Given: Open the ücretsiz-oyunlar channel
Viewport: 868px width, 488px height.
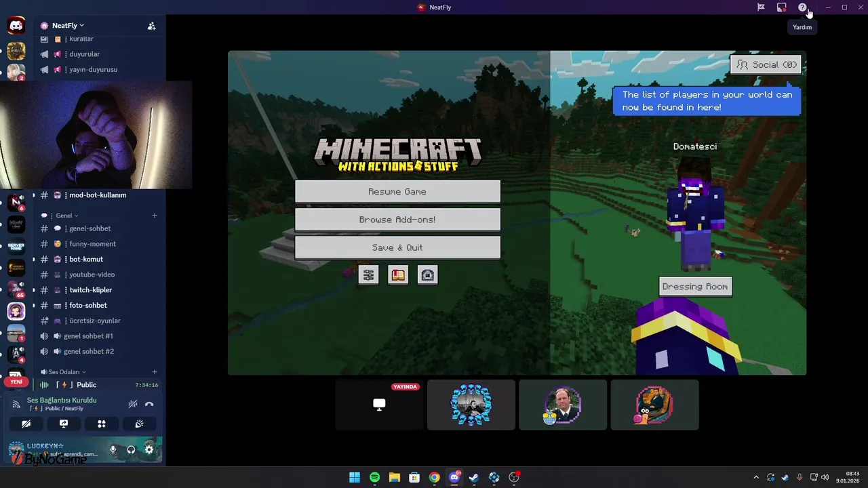Looking at the screenshot, I should [98, 321].
